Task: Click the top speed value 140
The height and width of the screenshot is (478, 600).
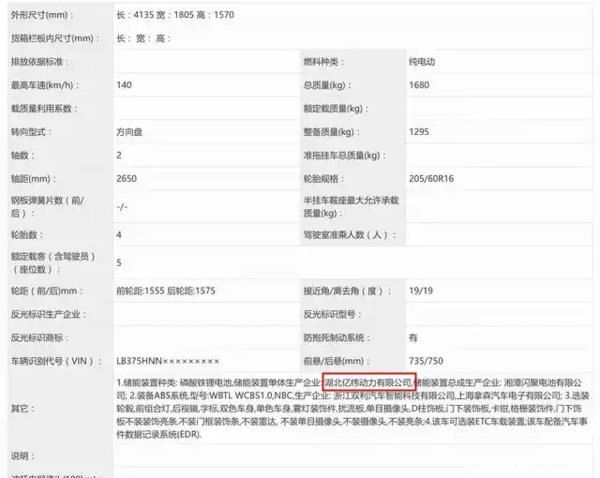Action: (124, 85)
